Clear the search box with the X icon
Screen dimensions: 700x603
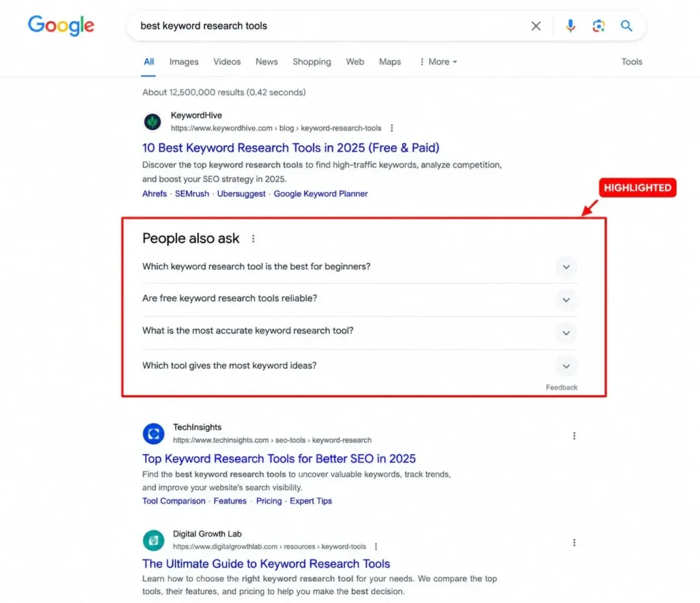click(x=536, y=26)
